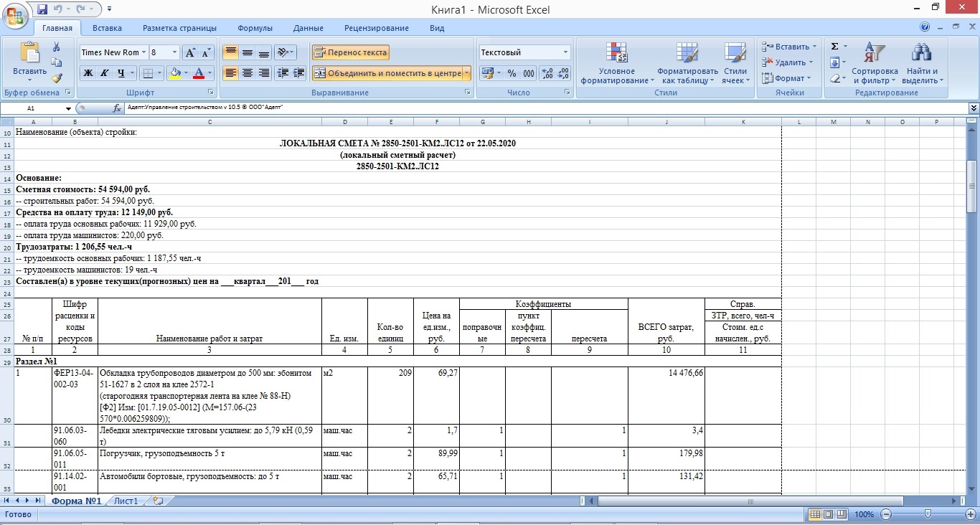Viewport: 980px width, 525px height.
Task: Click accounting currency format icon
Action: 487,73
